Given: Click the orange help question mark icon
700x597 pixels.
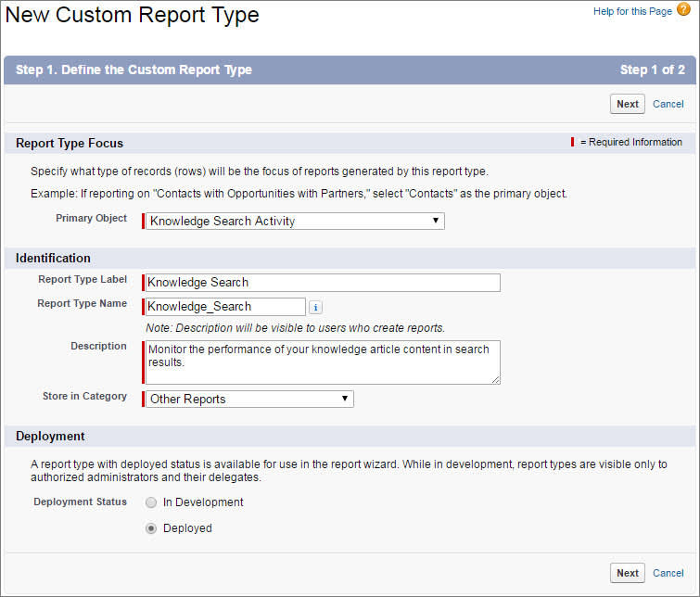Looking at the screenshot, I should (x=683, y=9).
